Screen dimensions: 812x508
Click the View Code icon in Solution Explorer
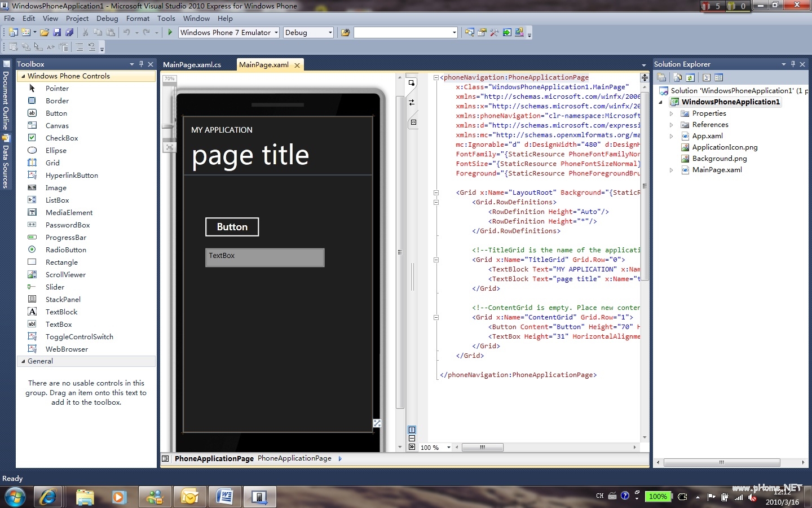(x=707, y=78)
